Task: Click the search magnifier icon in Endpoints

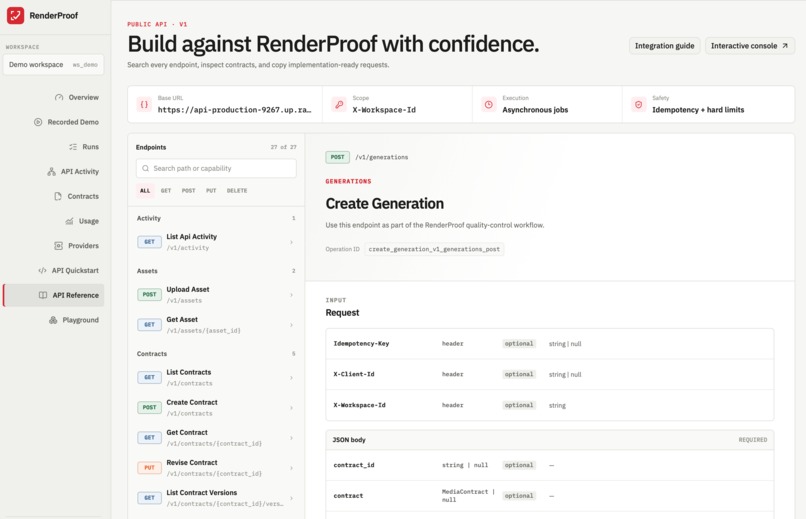Action: tap(145, 168)
